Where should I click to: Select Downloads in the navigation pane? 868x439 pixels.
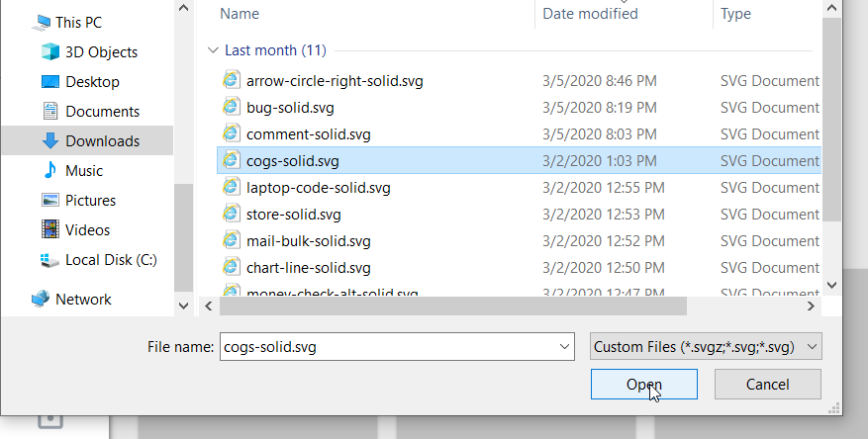[x=102, y=141]
